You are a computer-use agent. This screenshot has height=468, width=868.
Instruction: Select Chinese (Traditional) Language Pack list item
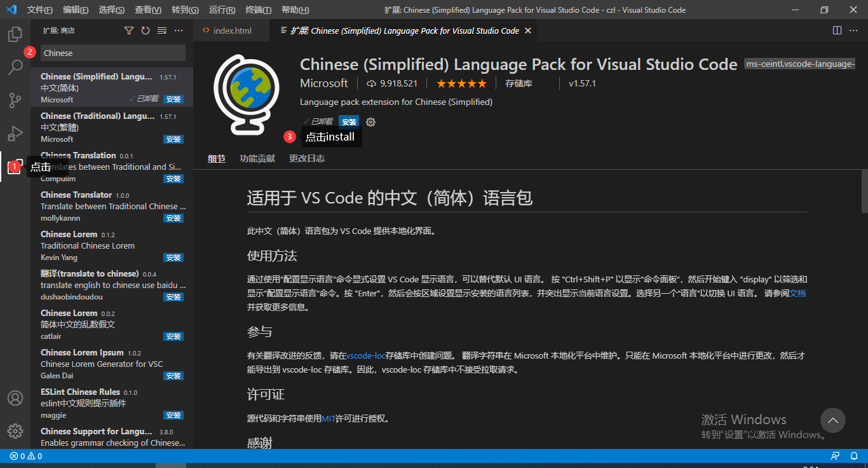(x=112, y=127)
